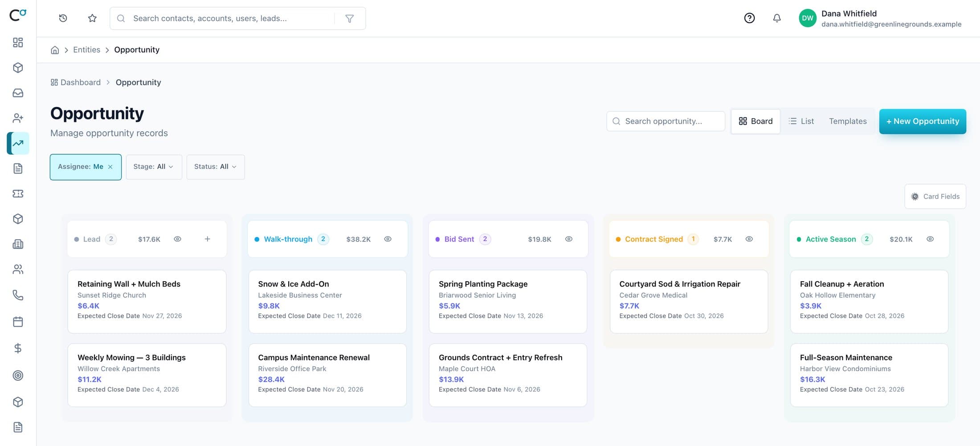Screen dimensions: 980x446
Task: Open sidebar phone calls icon
Action: [18, 295]
